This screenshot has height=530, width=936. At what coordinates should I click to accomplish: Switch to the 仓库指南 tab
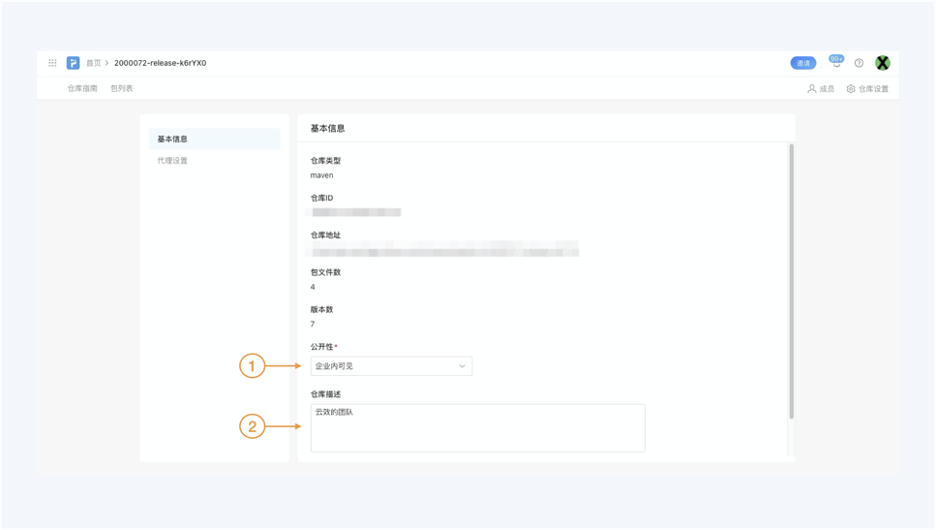(82, 89)
